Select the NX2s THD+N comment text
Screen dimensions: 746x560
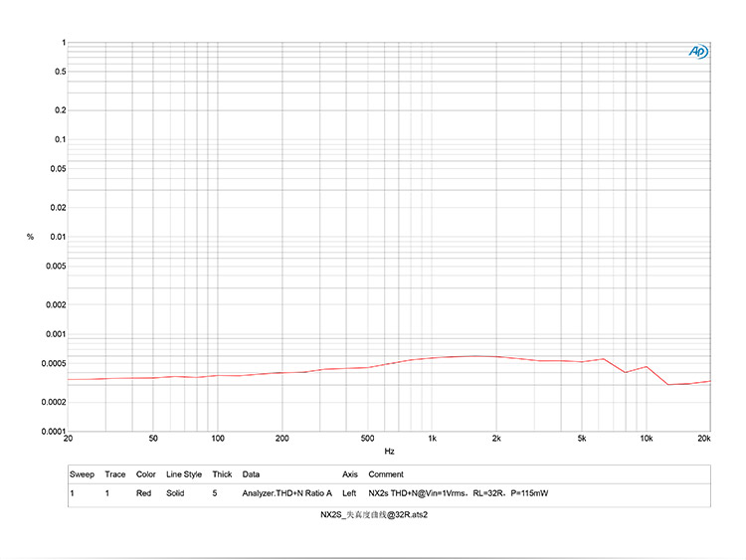pos(458,493)
